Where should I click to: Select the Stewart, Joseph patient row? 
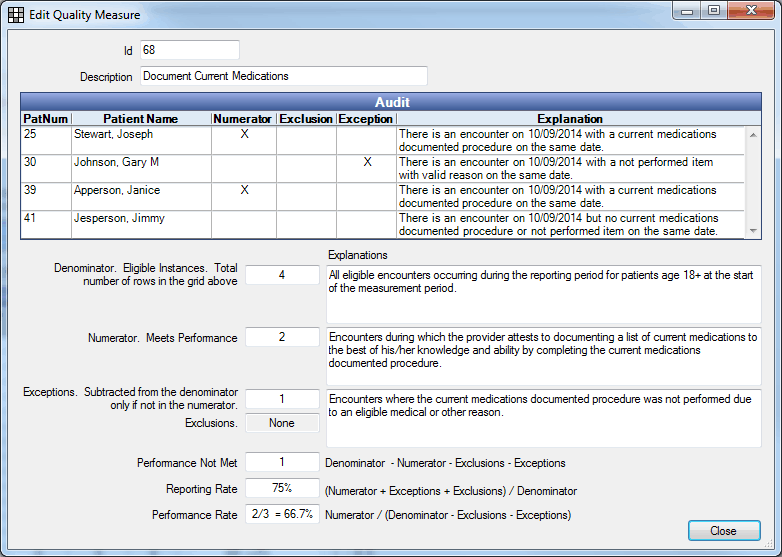(140, 134)
